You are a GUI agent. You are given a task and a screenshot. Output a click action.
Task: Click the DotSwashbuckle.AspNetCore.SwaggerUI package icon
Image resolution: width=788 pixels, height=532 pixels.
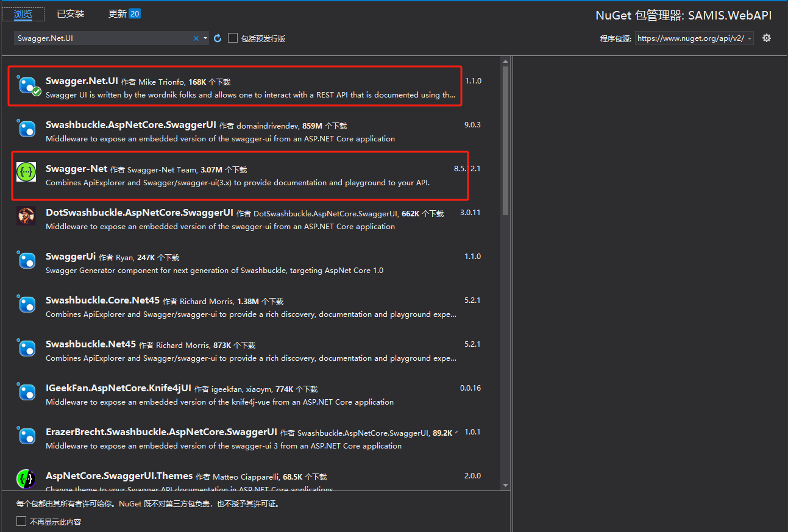(26, 216)
